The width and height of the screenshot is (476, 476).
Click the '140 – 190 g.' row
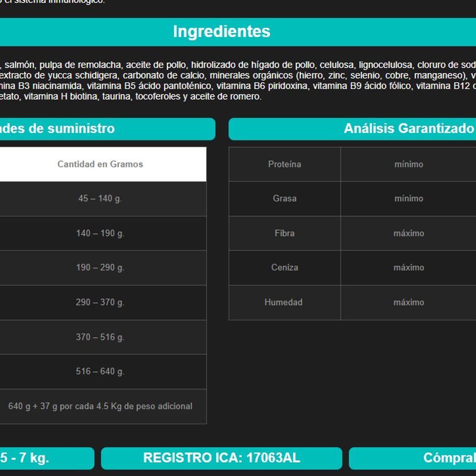[x=100, y=233]
